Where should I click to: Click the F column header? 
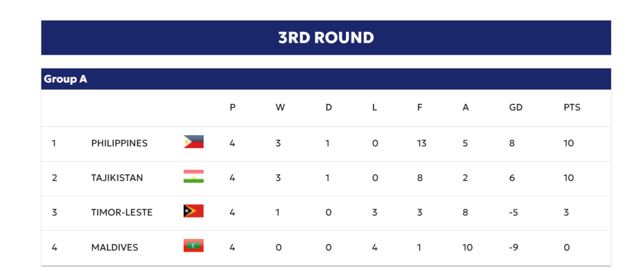[419, 108]
